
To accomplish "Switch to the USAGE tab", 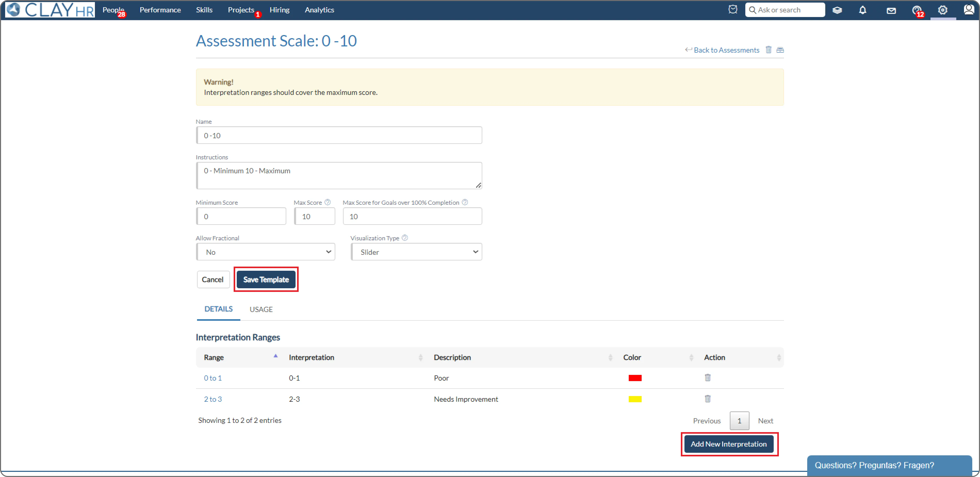I will 261,309.
